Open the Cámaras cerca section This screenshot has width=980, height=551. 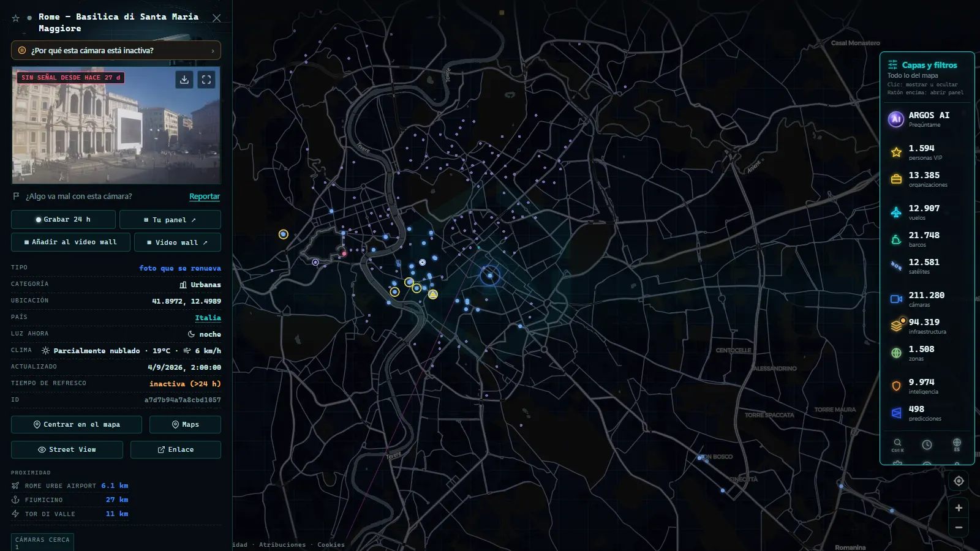(x=42, y=542)
